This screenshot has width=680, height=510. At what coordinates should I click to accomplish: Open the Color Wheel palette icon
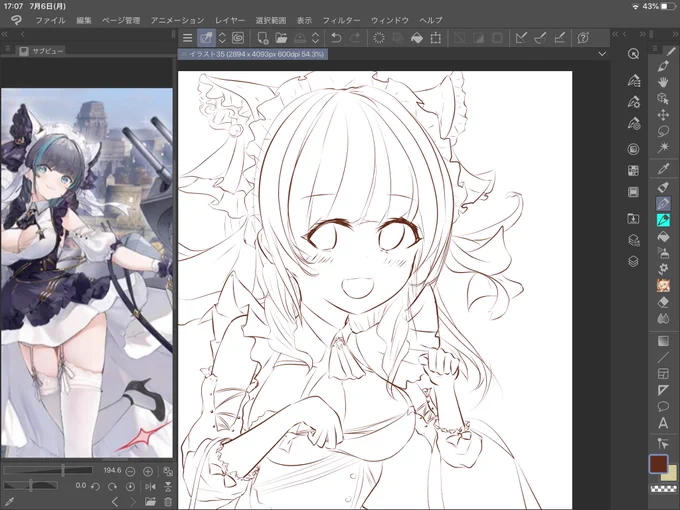click(633, 149)
